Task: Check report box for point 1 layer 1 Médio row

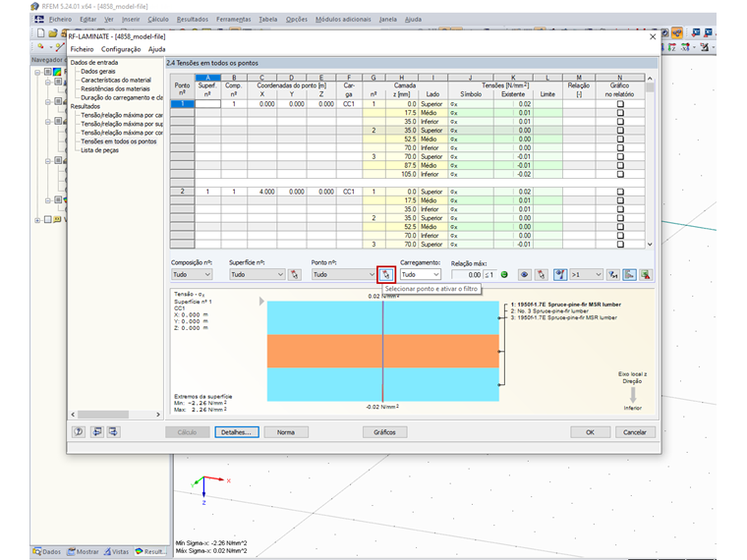Action: pyautogui.click(x=620, y=113)
